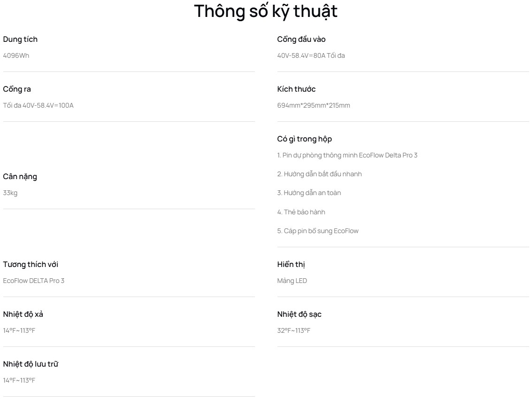Select the "Màng LED" display value

pos(292,281)
